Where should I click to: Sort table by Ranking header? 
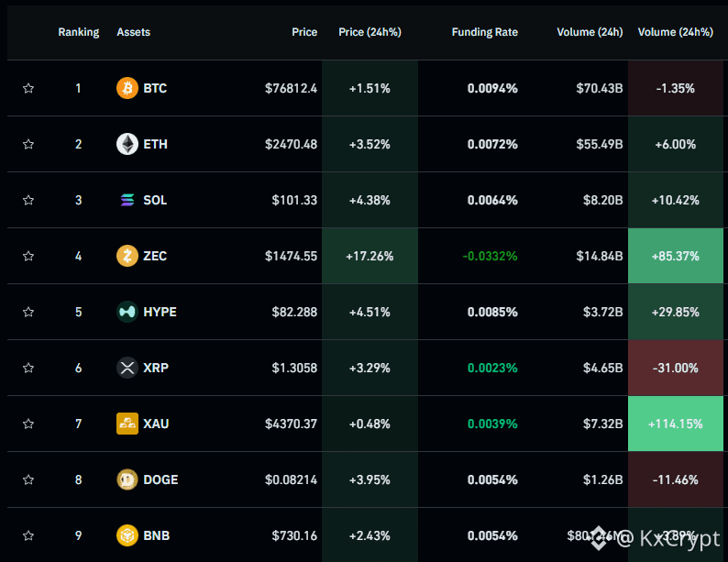point(79,32)
